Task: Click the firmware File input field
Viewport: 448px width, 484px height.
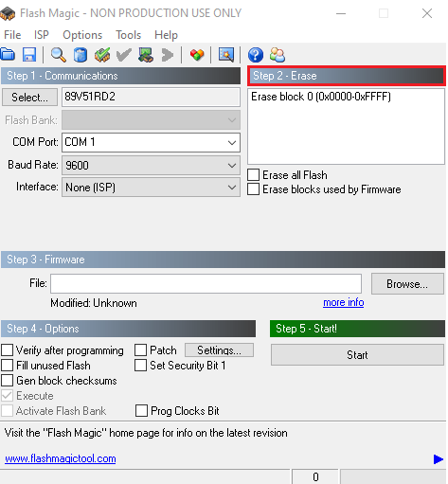Action: pyautogui.click(x=206, y=283)
